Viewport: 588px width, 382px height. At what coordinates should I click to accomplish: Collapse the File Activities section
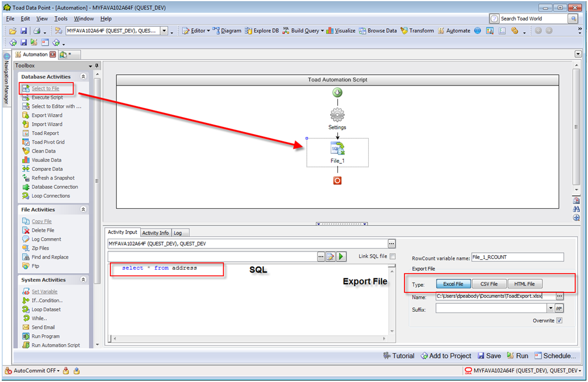[83, 209]
